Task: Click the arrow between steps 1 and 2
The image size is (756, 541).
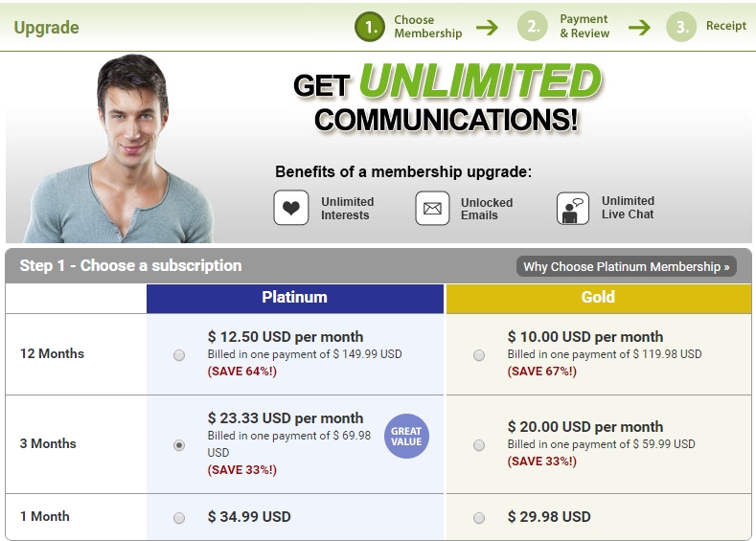Action: (x=488, y=27)
